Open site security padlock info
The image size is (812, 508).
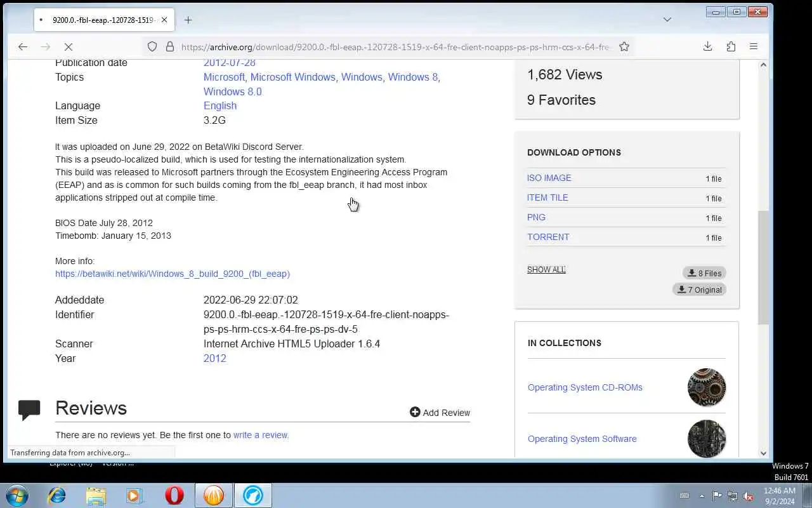click(x=170, y=46)
